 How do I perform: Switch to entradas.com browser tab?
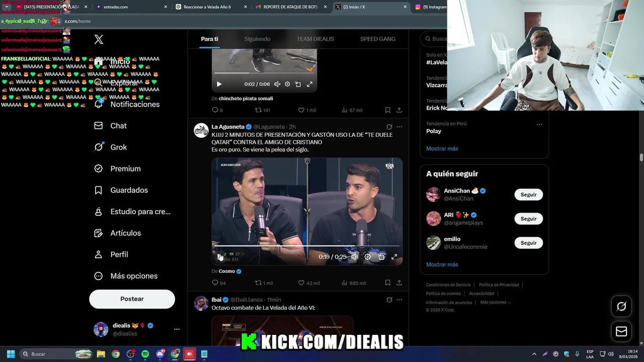tap(130, 7)
